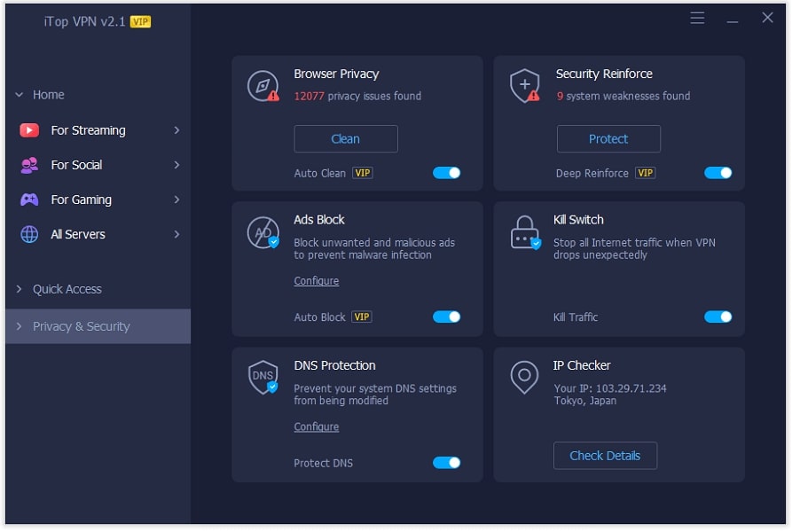
Task: Click the For Gaming controller icon
Action: [29, 199]
